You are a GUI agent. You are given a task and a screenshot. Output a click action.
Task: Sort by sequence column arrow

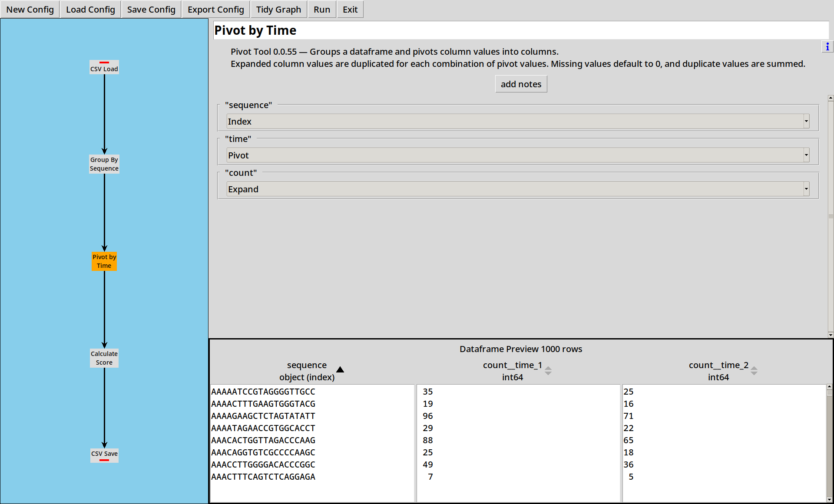(x=340, y=369)
